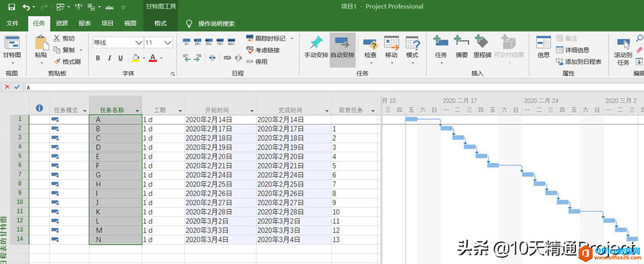Mark task 0% complete icon

[186, 41]
